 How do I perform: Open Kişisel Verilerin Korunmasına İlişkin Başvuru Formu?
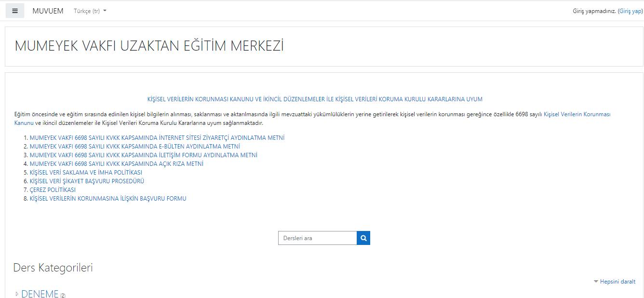coord(107,199)
